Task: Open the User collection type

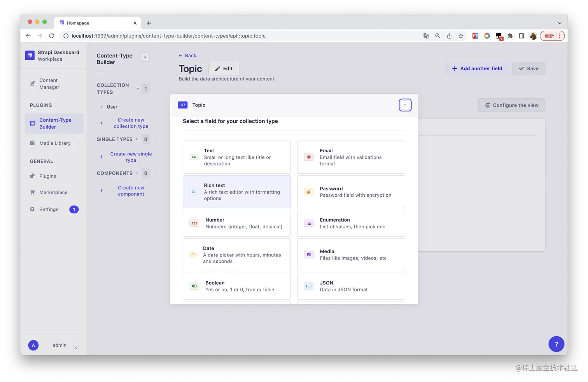Action: point(112,107)
